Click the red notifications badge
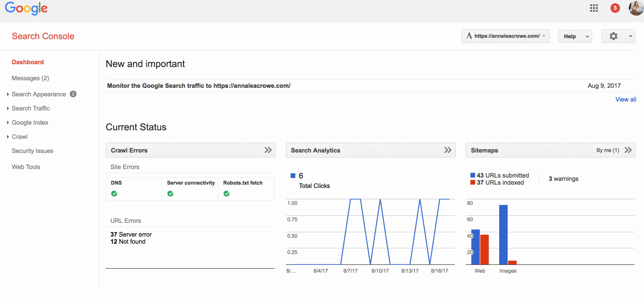This screenshot has height=297, width=644. (615, 8)
